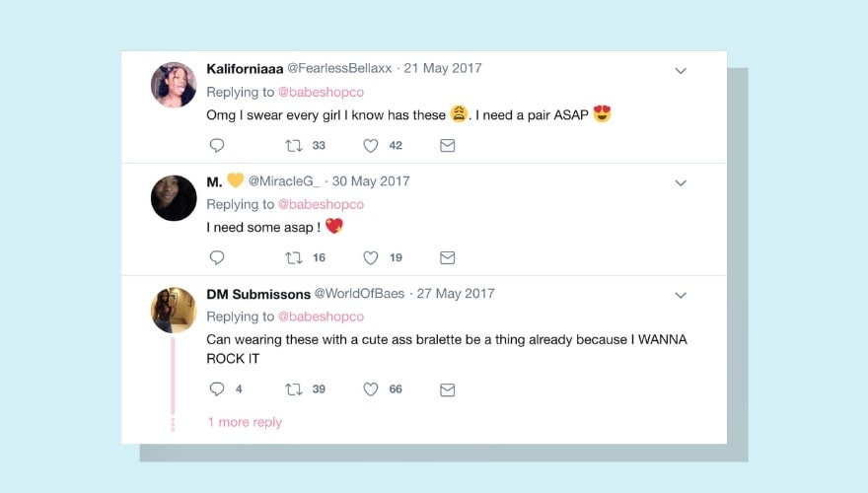Retweet the tweet with 16 retweets
This screenshot has width=868, height=493.
(294, 258)
